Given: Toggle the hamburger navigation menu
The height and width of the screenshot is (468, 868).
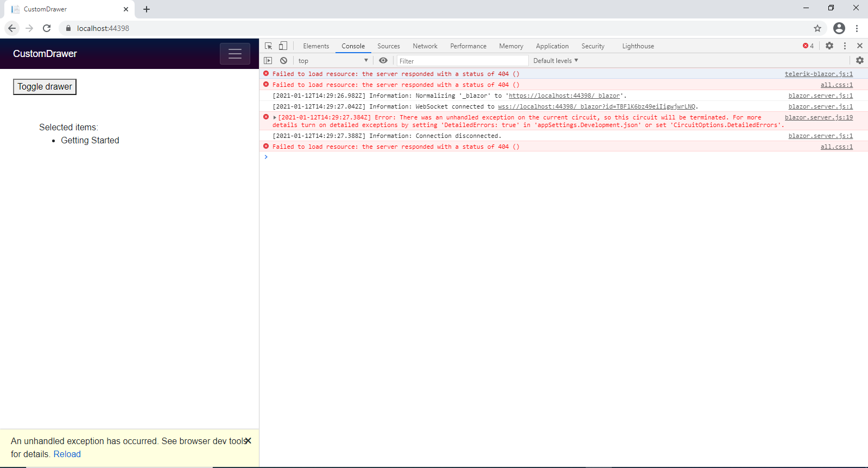Looking at the screenshot, I should point(235,54).
